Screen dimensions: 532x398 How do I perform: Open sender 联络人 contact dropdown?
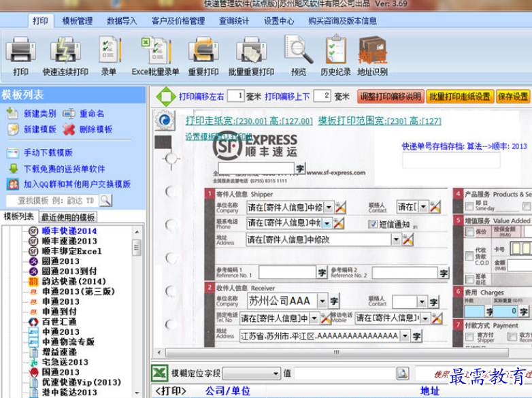(x=422, y=206)
